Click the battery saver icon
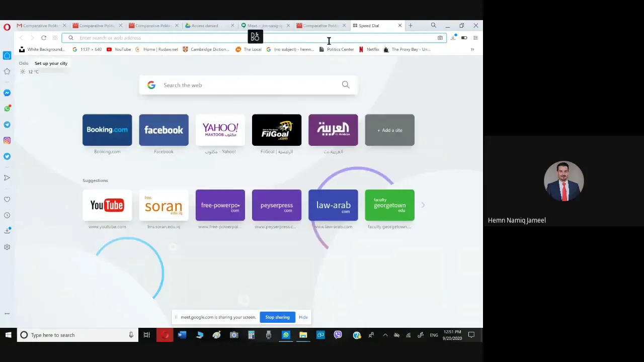This screenshot has height=362, width=644. click(464, 38)
